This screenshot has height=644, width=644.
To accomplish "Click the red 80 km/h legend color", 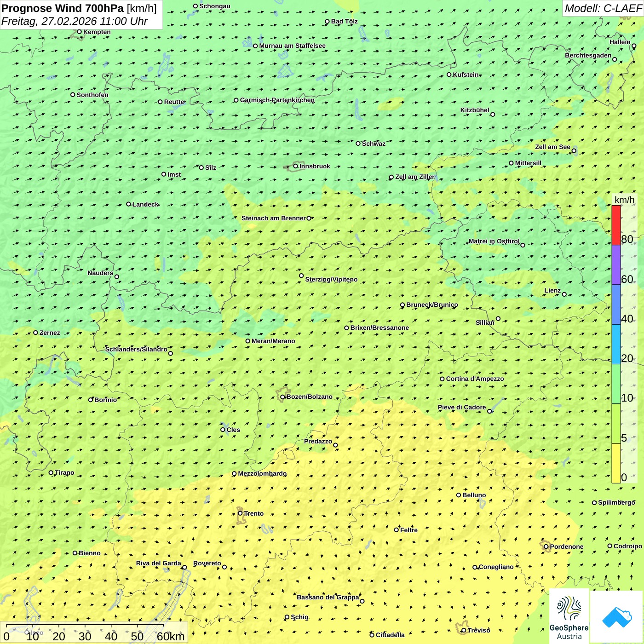I will point(616,225).
